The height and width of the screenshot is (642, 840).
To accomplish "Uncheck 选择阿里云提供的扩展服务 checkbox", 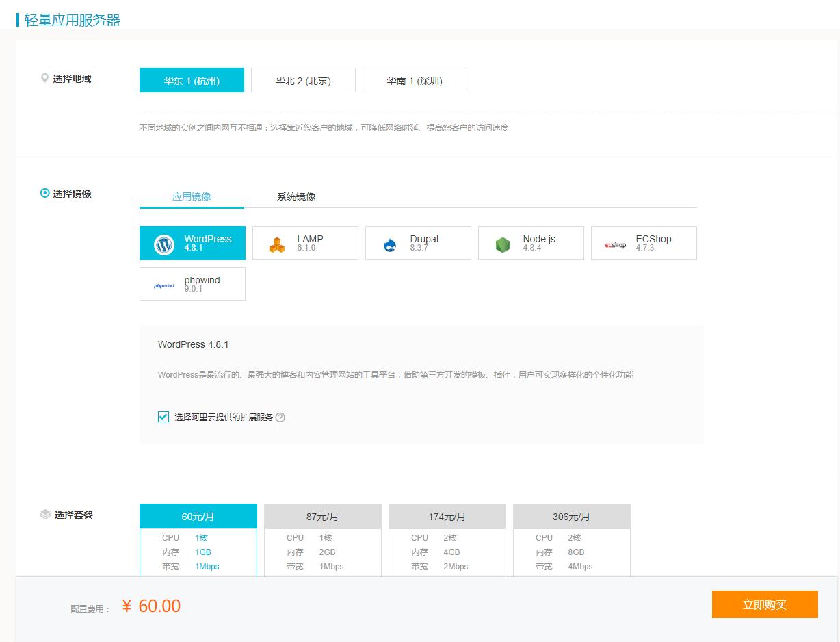I will tap(163, 417).
